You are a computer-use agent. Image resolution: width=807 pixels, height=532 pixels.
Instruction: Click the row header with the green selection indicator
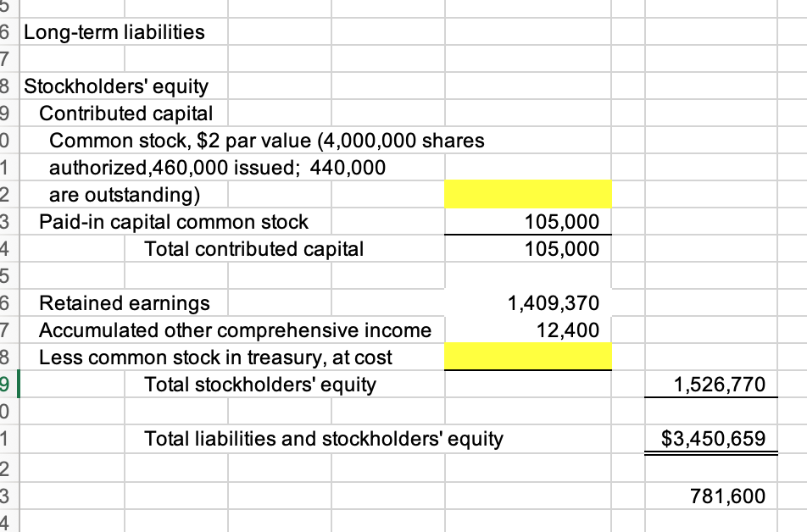(7, 385)
